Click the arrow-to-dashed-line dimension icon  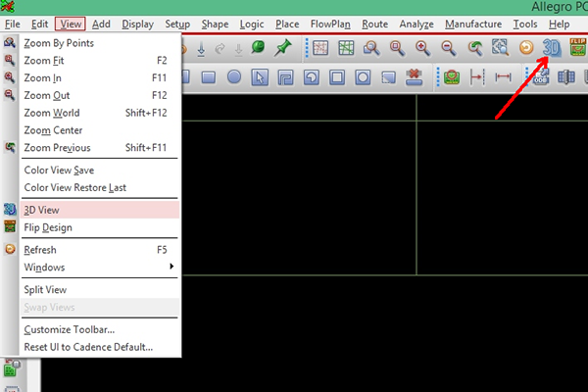477,77
